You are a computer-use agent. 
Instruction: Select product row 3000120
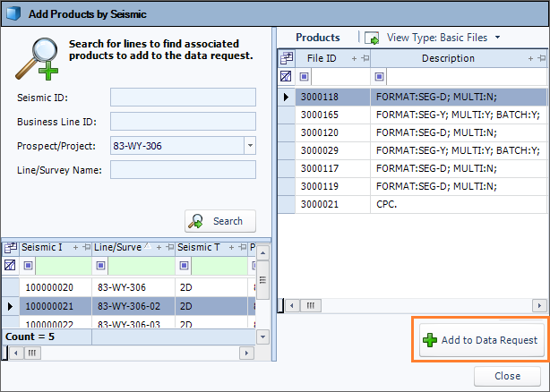(x=412, y=132)
